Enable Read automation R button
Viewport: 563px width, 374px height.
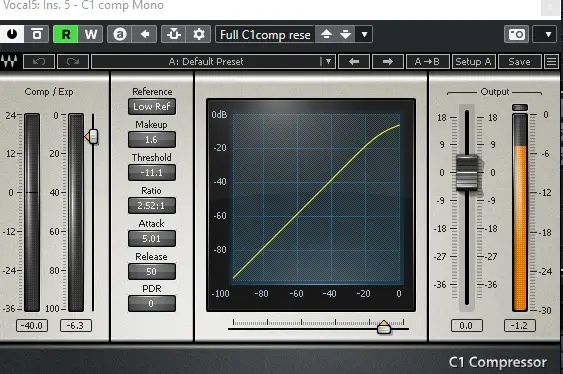(66, 34)
